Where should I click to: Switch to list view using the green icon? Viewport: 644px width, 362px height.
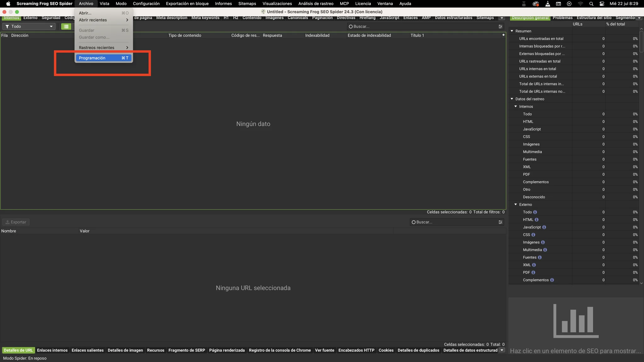pos(66,26)
